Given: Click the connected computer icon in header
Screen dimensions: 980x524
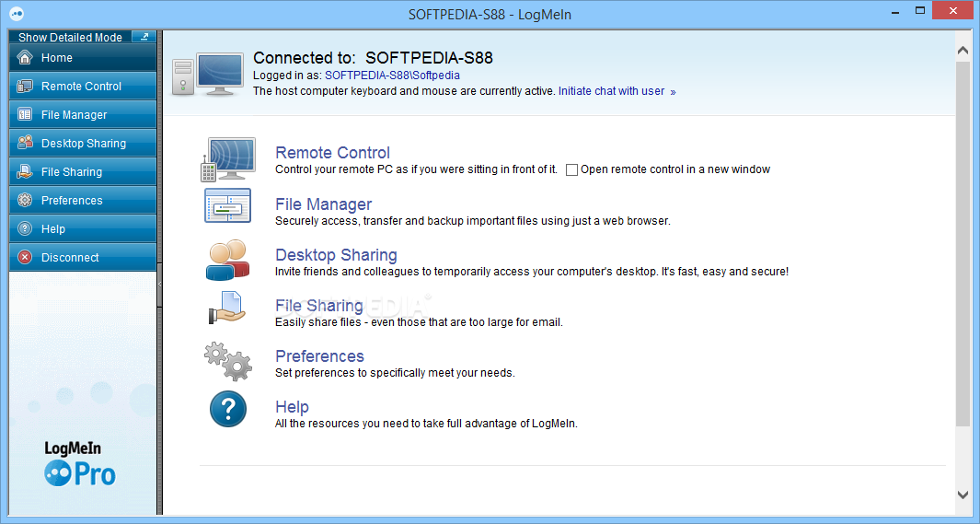Looking at the screenshot, I should pyautogui.click(x=207, y=74).
